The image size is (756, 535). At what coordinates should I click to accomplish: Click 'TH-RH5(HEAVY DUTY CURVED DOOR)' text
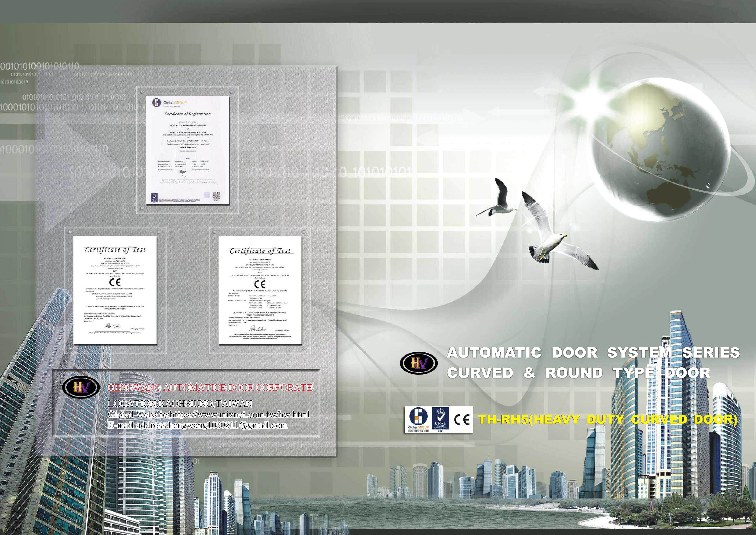(x=608, y=420)
